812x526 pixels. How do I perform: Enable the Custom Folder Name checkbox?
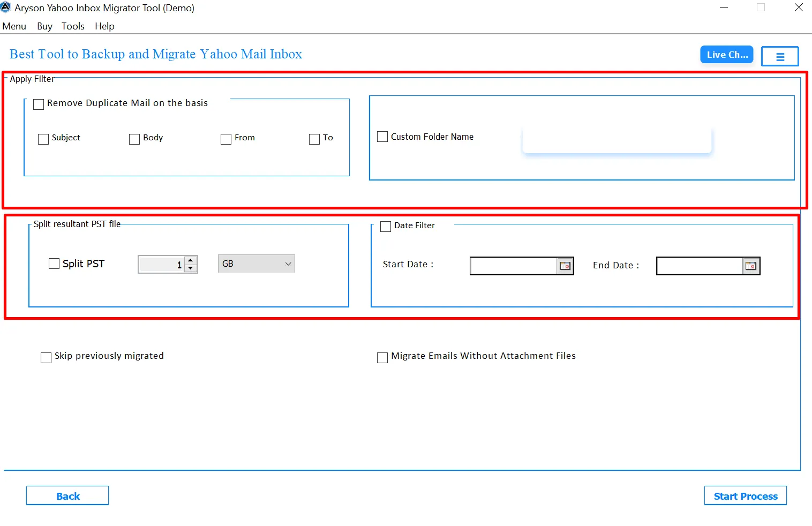tap(382, 137)
